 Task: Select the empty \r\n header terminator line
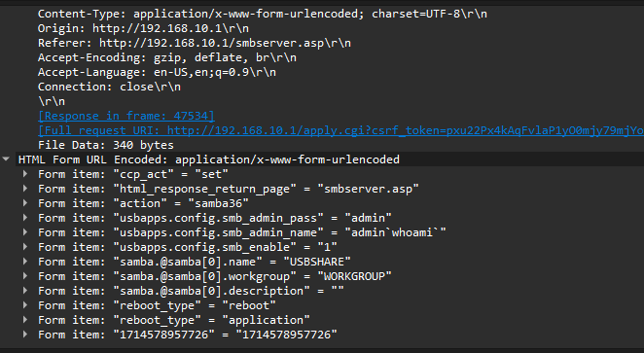pyautogui.click(x=52, y=101)
